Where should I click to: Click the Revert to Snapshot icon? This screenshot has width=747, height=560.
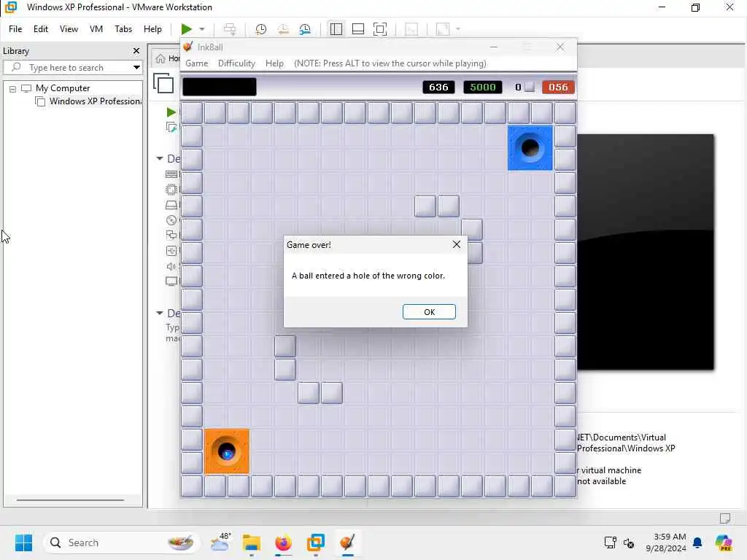[x=283, y=29]
